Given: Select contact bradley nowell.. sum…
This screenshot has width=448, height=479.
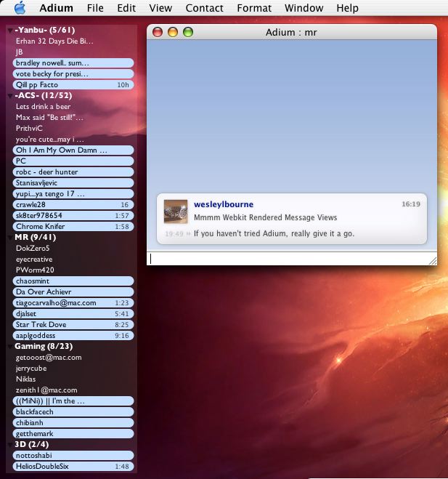Looking at the screenshot, I should coord(73,63).
